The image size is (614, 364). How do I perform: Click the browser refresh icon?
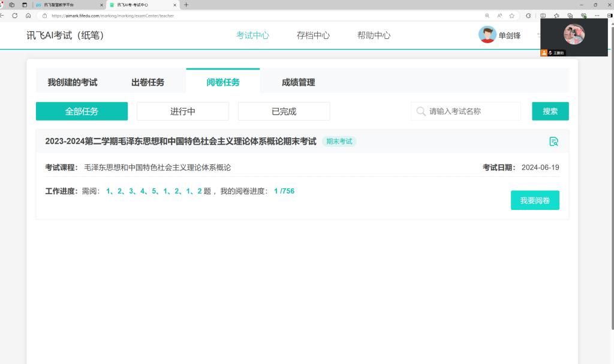tap(15, 16)
